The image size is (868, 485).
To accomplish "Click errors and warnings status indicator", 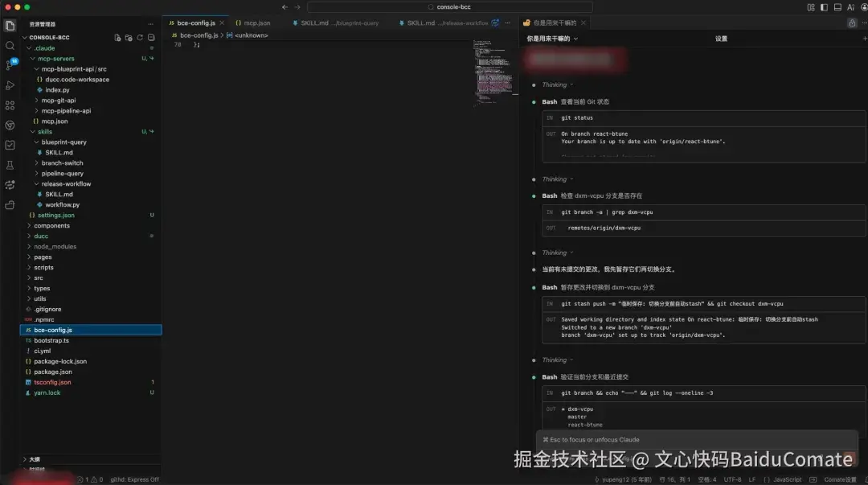I will pyautogui.click(x=90, y=479).
